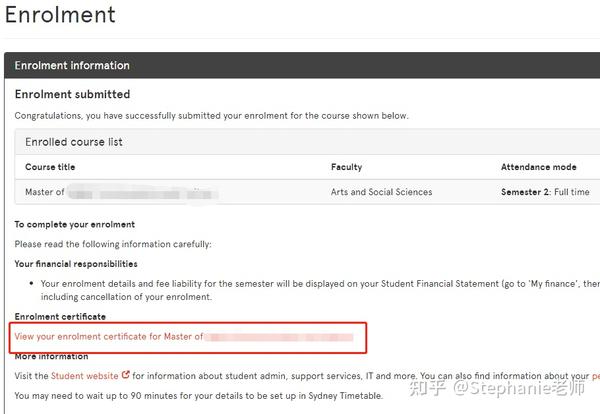Click the Course title column header
Screen dimensions: 600x414
(x=50, y=167)
